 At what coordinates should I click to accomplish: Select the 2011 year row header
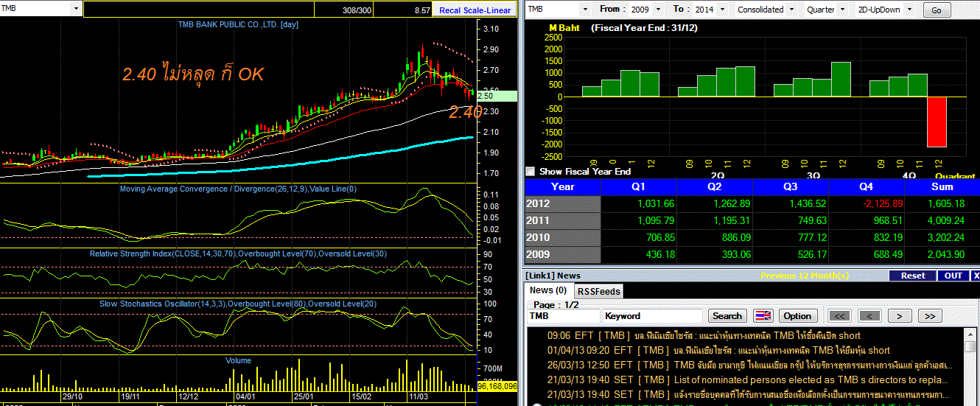pos(562,220)
